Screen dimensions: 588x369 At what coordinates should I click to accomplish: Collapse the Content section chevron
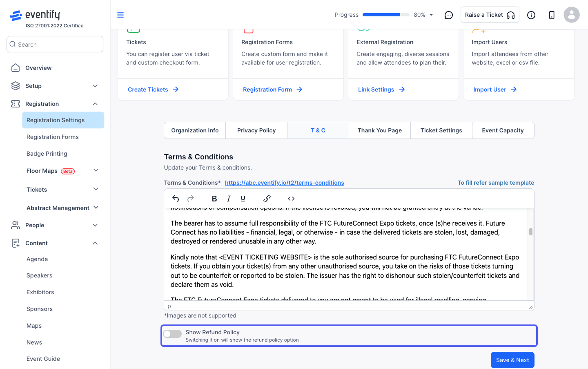coord(95,243)
